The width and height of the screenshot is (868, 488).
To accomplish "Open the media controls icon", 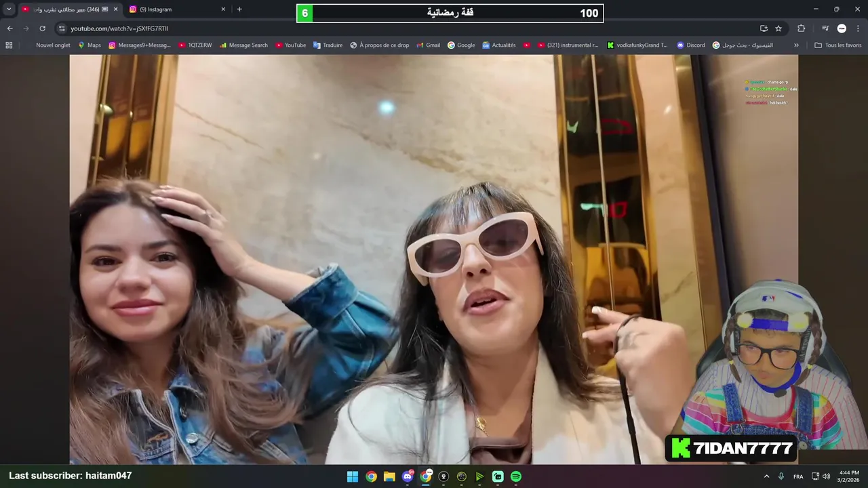I will pos(825,28).
